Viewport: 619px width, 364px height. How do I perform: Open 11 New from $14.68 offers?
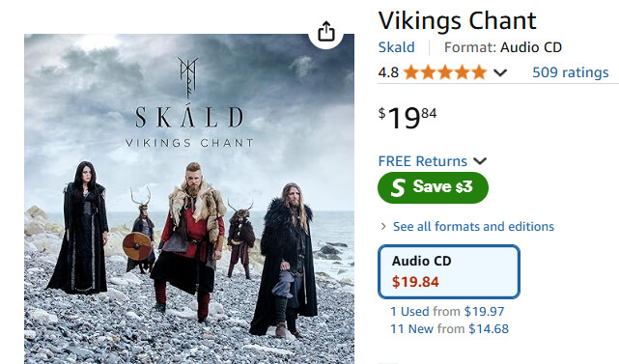point(449,329)
